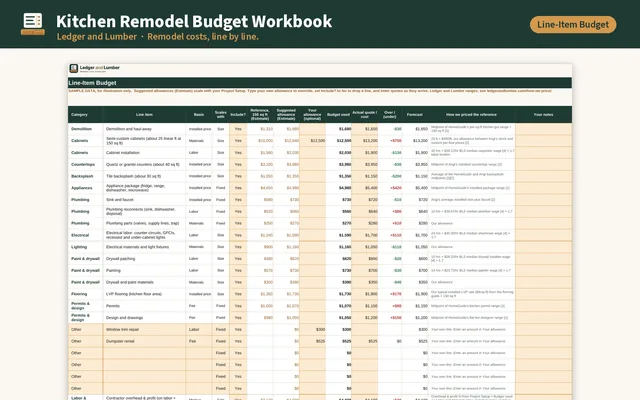Screen dimensions: 640x400
Task: Select the Countertops category cell
Action: click(85, 164)
